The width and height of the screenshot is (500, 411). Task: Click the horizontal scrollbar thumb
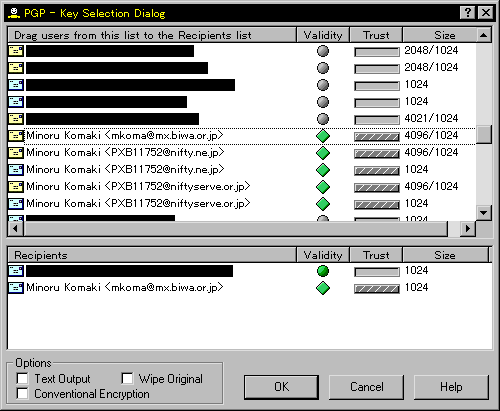pyautogui.click(x=235, y=229)
